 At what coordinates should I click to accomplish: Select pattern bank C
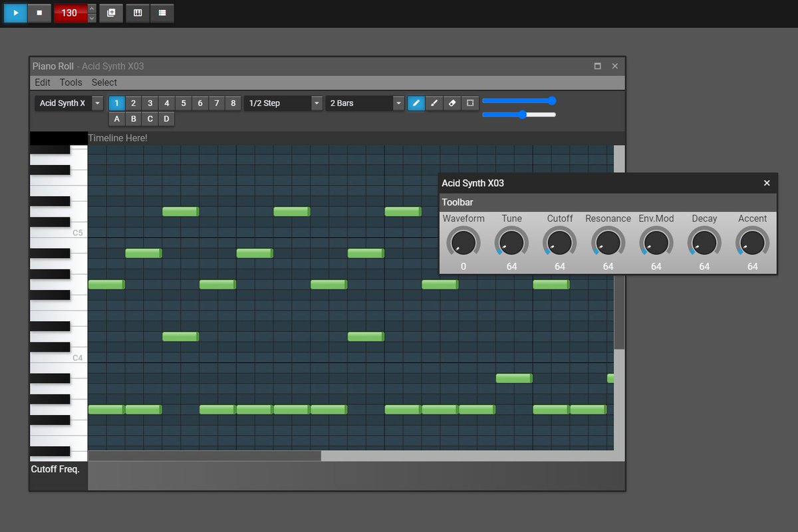pyautogui.click(x=150, y=119)
